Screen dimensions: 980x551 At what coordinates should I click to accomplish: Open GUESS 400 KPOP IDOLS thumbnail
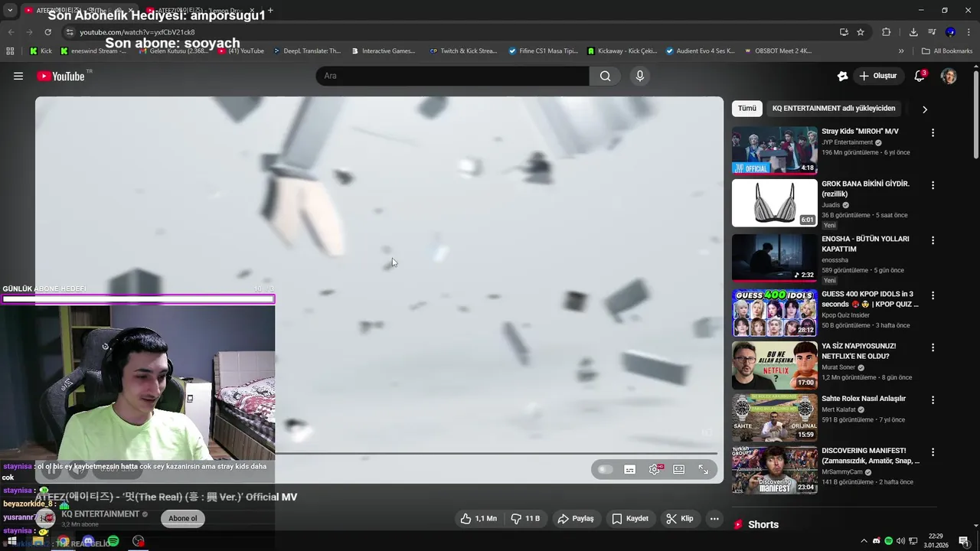pos(774,313)
